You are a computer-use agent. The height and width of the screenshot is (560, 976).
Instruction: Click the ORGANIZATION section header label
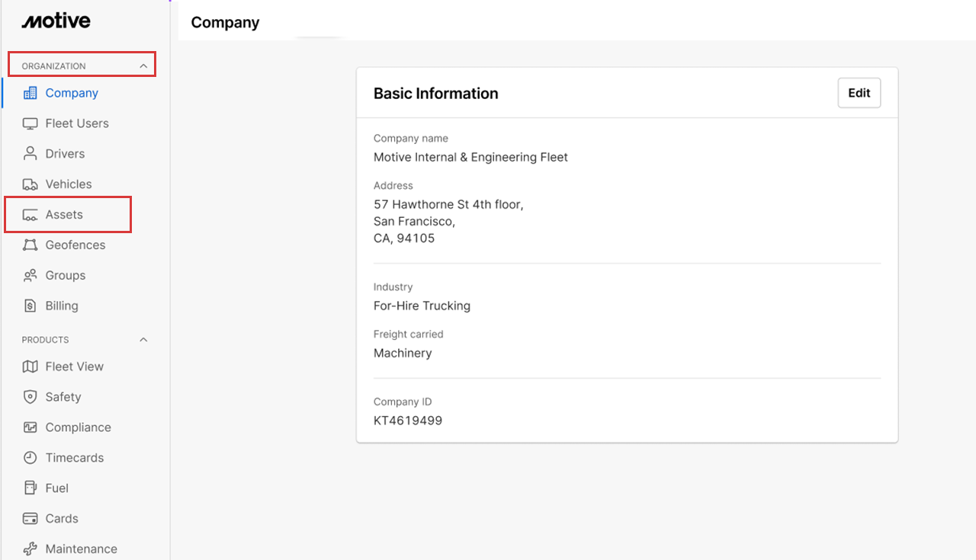click(53, 66)
